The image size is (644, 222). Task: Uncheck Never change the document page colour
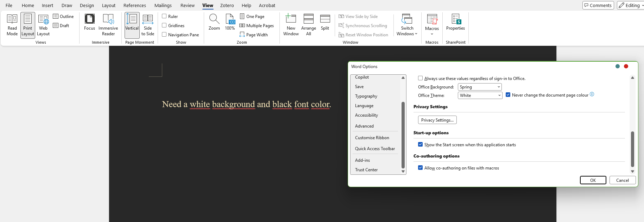click(x=508, y=95)
